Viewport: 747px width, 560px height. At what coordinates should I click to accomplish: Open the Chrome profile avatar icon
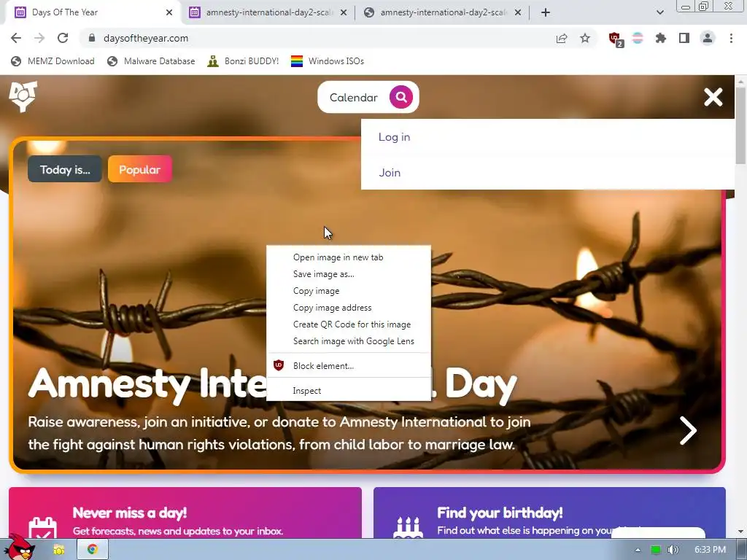708,38
